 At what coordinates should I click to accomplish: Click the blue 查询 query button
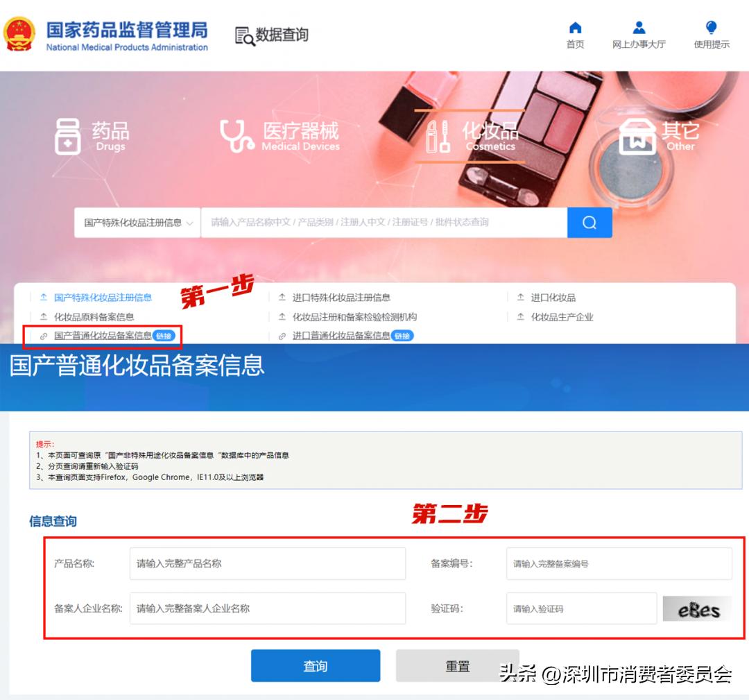tap(316, 665)
